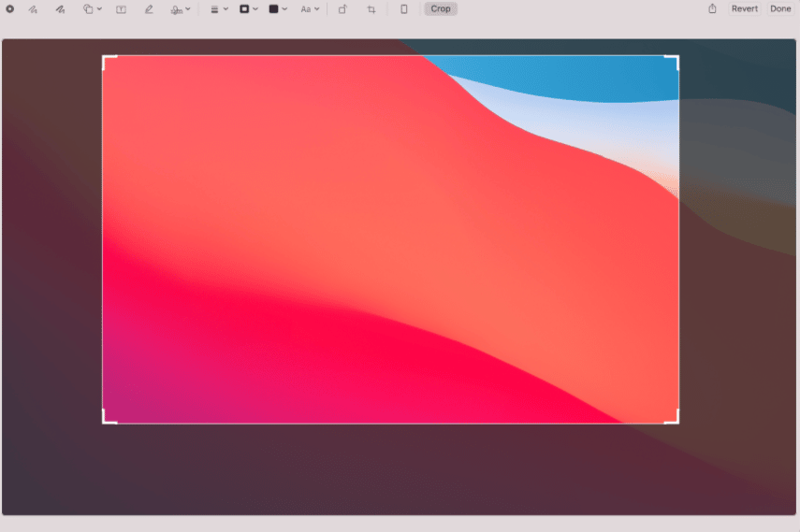This screenshot has width=800, height=532.
Task: Click the Share icon
Action: tap(712, 8)
